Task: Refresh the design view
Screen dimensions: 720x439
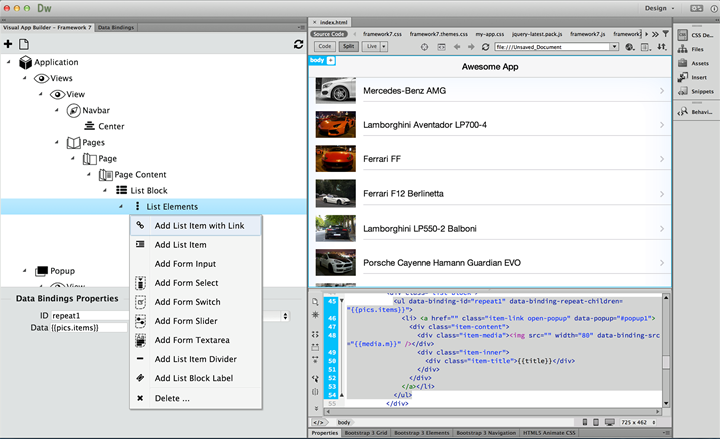Action: (485, 47)
